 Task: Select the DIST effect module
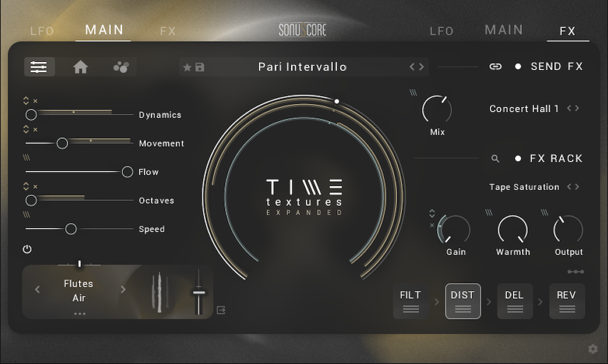click(x=463, y=301)
